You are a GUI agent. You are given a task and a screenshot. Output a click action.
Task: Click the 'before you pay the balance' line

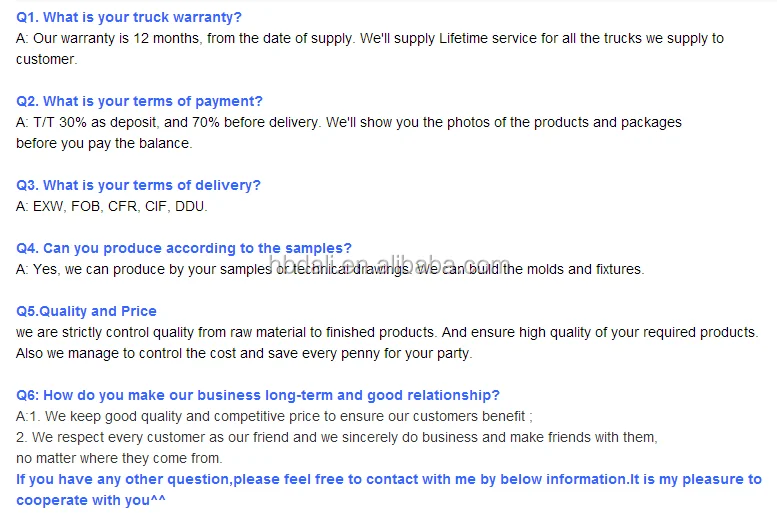point(104,144)
